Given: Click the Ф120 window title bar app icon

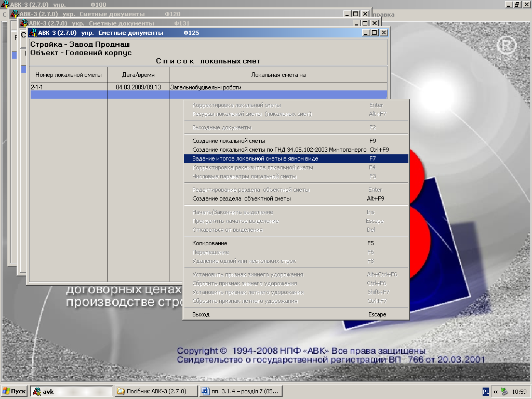Looking at the screenshot, I should point(14,14).
